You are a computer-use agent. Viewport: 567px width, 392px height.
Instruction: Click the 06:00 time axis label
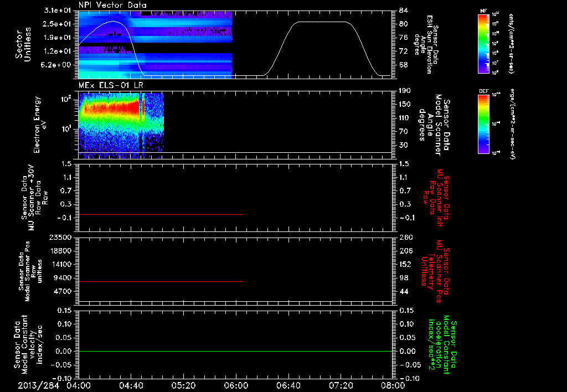pyautogui.click(x=236, y=385)
